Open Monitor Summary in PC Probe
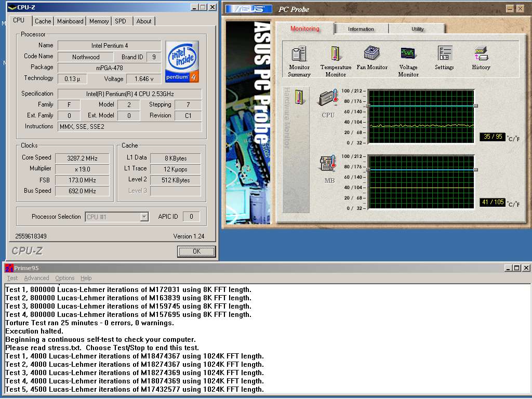The image size is (532, 399). (299, 61)
